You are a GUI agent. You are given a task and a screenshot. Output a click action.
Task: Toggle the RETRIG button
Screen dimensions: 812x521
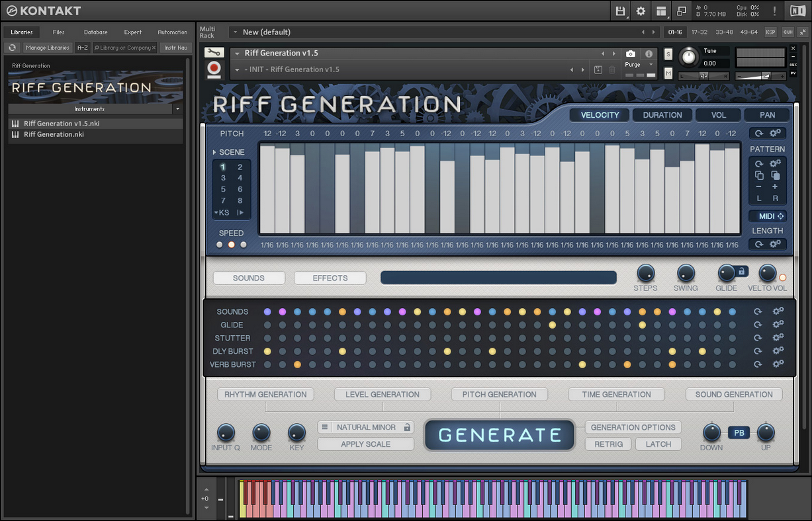pos(608,444)
